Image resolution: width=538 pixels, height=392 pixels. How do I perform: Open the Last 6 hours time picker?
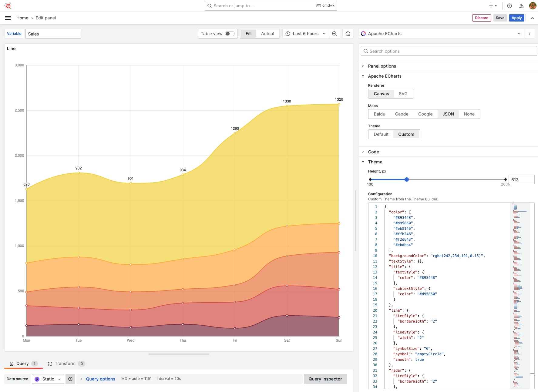click(x=305, y=34)
